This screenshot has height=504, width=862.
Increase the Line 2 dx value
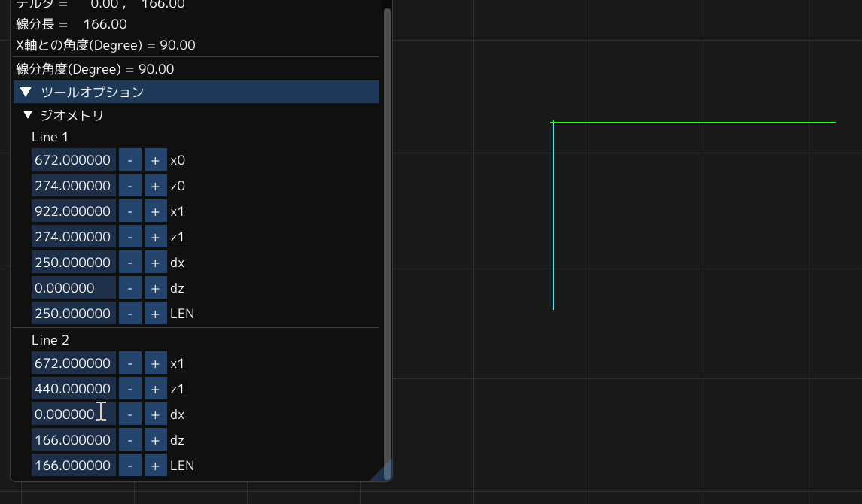[x=156, y=414]
